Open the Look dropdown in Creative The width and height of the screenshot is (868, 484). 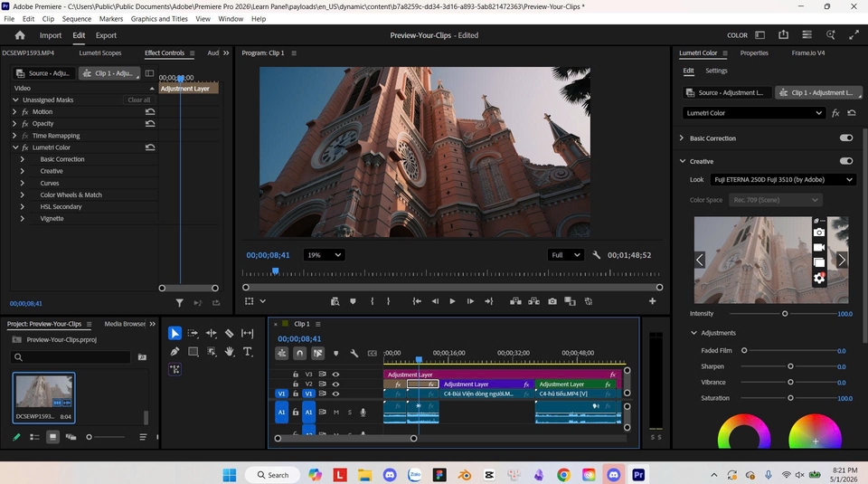coord(783,179)
